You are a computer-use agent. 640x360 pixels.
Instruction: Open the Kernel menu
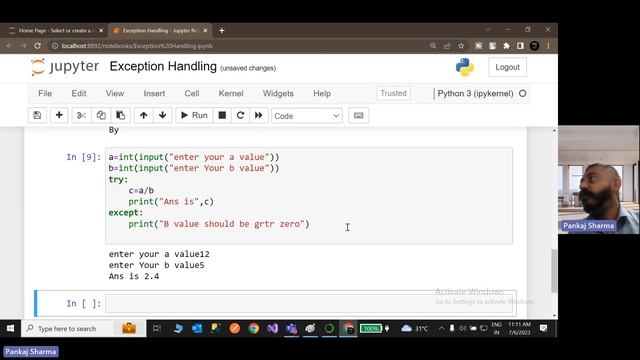[231, 93]
